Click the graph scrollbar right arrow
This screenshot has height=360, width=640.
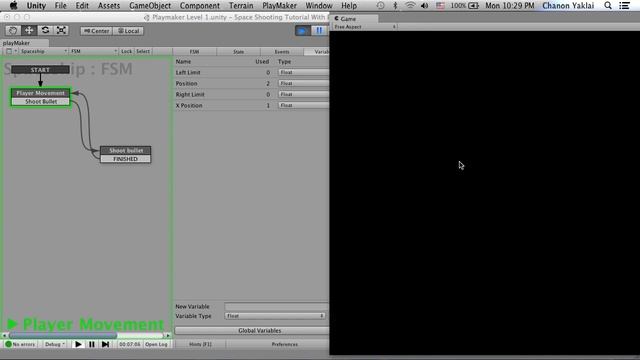[x=168, y=336]
